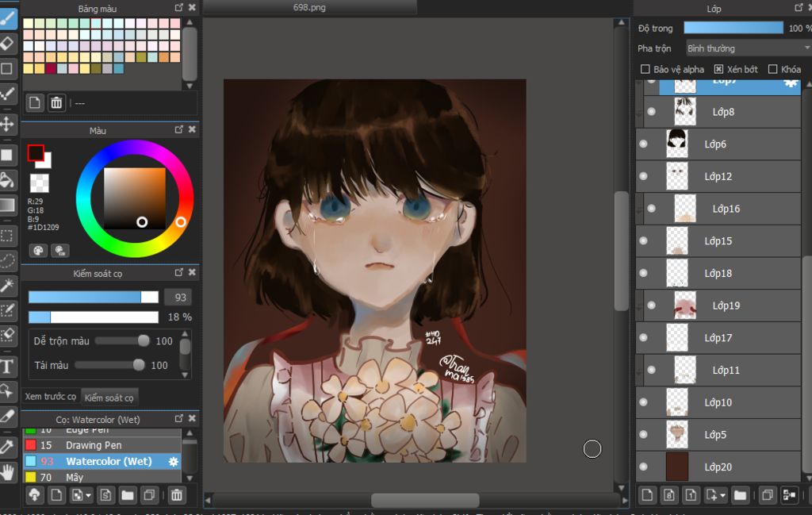
Task: Pick the foreground color swatch
Action: point(35,153)
